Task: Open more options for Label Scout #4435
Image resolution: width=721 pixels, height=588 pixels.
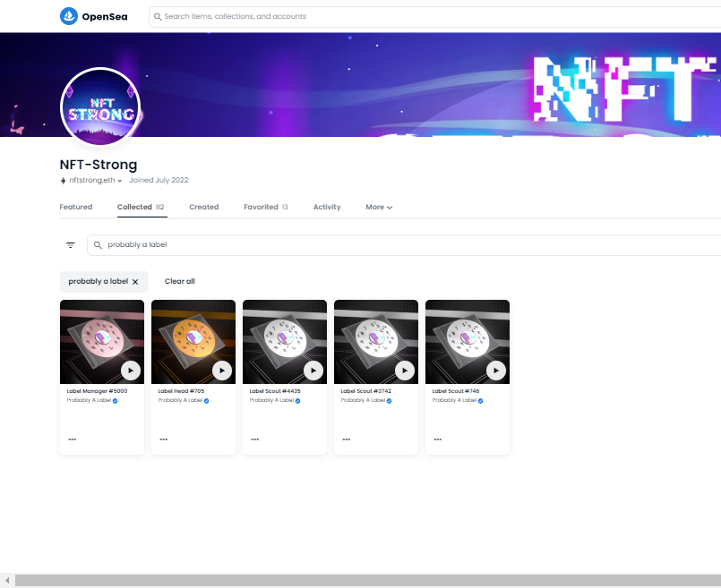Action: [x=255, y=439]
